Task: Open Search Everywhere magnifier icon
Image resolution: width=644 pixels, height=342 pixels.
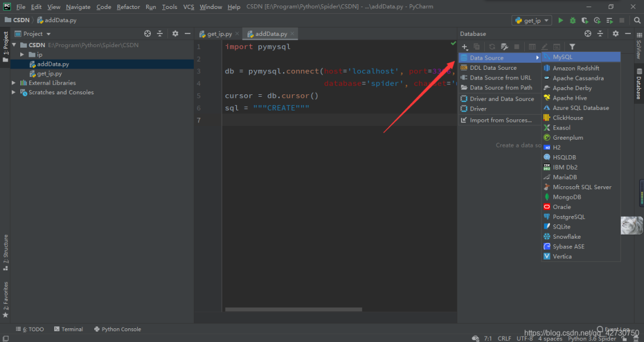Action: tap(637, 20)
